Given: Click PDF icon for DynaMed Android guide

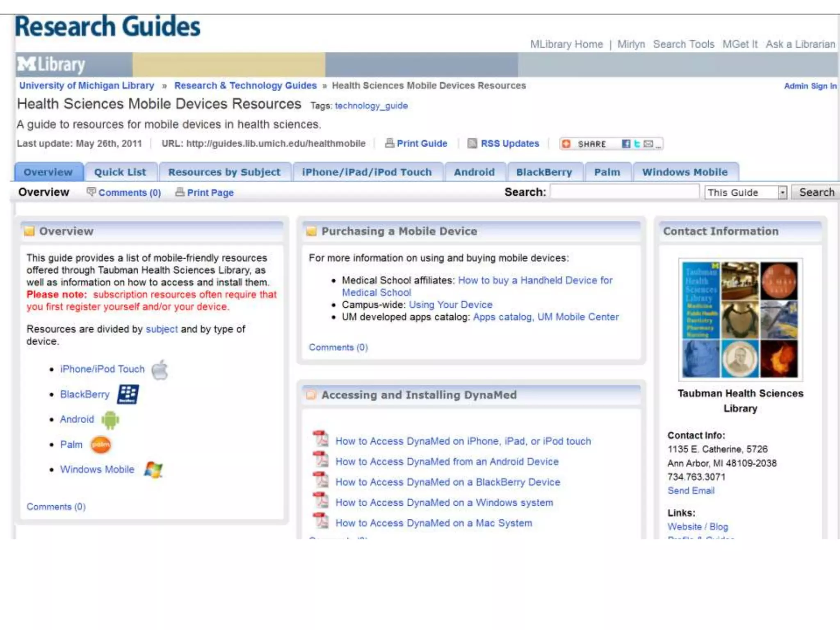Looking at the screenshot, I should [321, 459].
